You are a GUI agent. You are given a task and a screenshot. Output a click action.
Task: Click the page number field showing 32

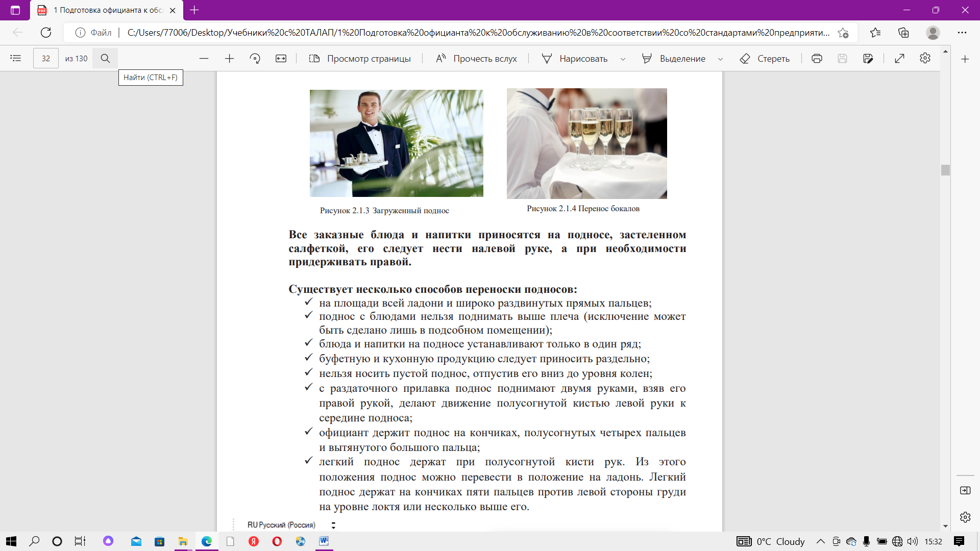(x=46, y=58)
